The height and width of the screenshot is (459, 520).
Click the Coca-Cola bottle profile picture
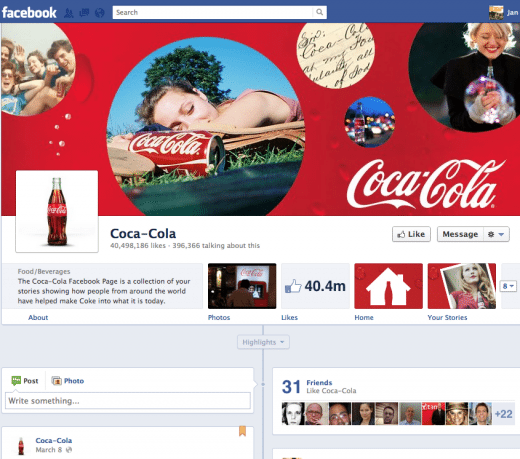point(57,211)
